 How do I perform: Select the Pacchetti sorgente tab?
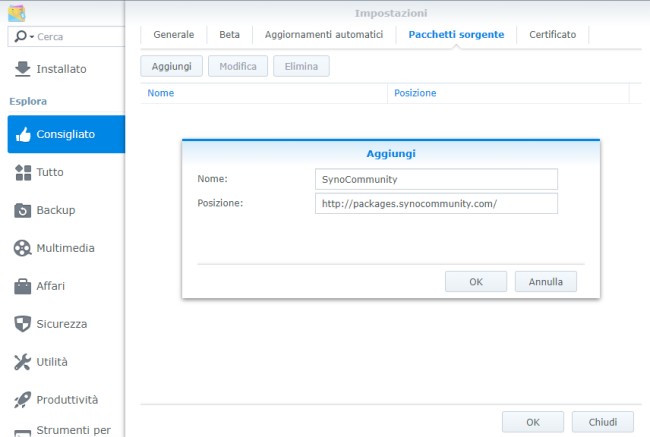click(x=456, y=35)
